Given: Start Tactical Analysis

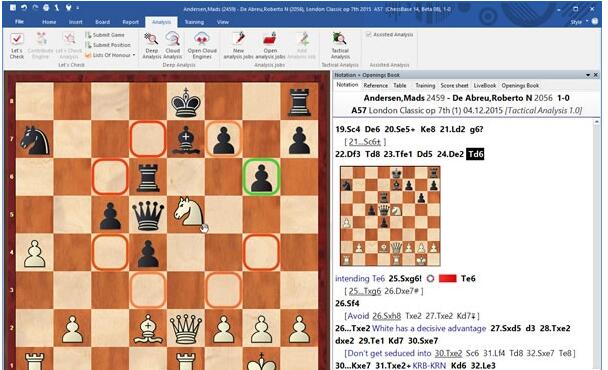Looking at the screenshot, I should tap(340, 46).
